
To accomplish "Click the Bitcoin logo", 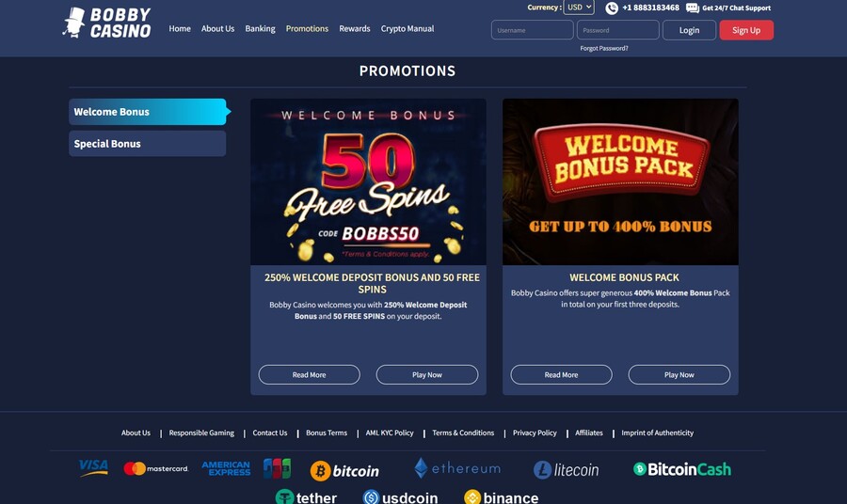I will point(344,470).
